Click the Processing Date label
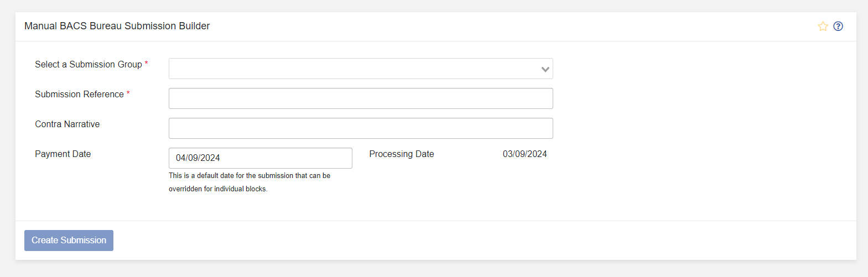The image size is (868, 277). tap(402, 154)
